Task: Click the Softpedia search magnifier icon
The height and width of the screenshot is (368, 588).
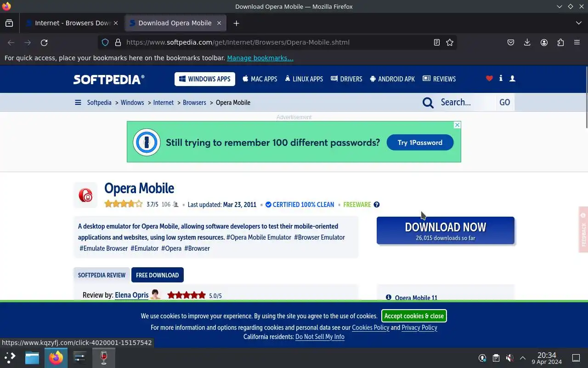Action: point(428,103)
